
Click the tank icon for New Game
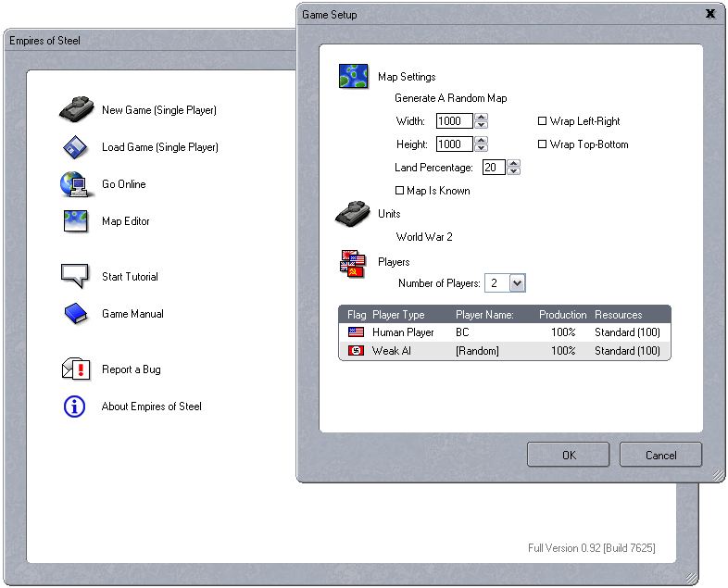(x=77, y=109)
